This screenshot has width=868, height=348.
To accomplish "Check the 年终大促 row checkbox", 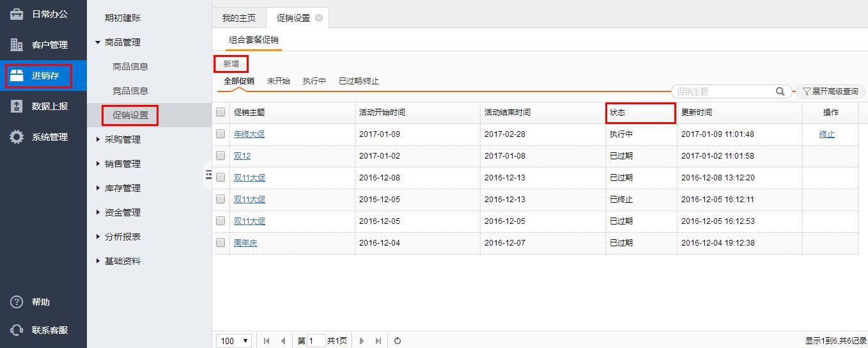I will click(x=221, y=134).
